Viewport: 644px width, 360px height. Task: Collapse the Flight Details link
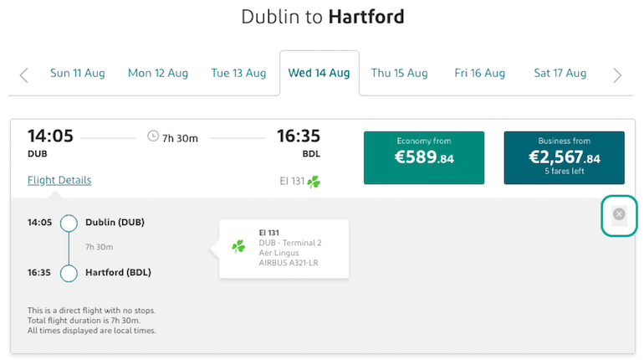pyautogui.click(x=59, y=180)
